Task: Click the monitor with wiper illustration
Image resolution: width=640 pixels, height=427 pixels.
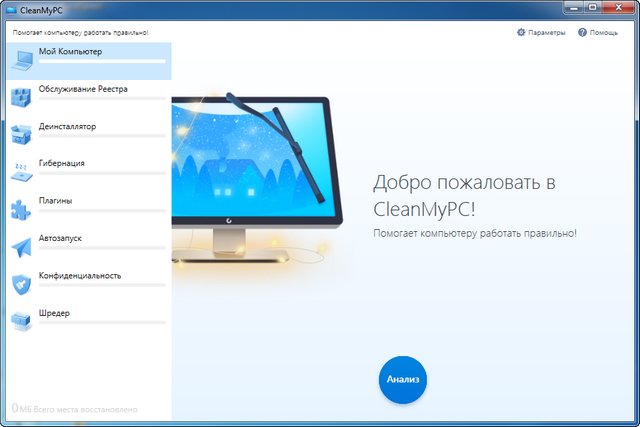Action: point(257,180)
